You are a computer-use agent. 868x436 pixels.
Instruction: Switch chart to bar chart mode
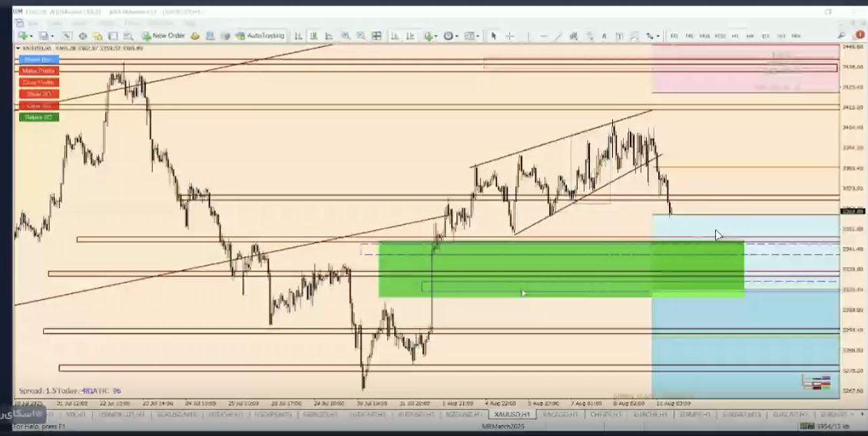[x=299, y=36]
